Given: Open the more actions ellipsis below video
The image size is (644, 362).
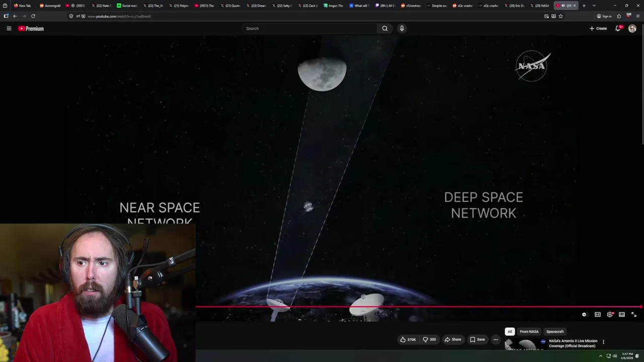Looking at the screenshot, I should click(496, 340).
